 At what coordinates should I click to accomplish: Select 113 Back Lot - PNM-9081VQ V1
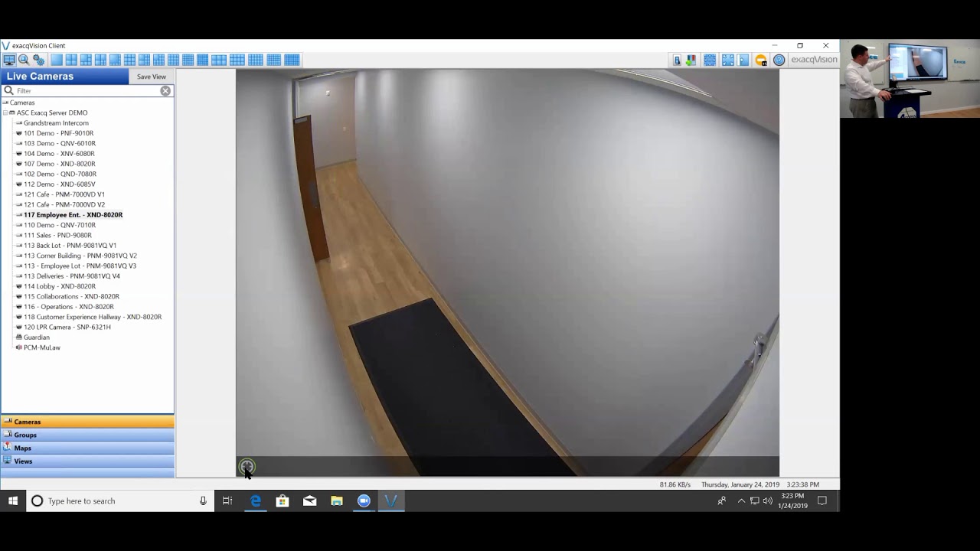pos(70,245)
